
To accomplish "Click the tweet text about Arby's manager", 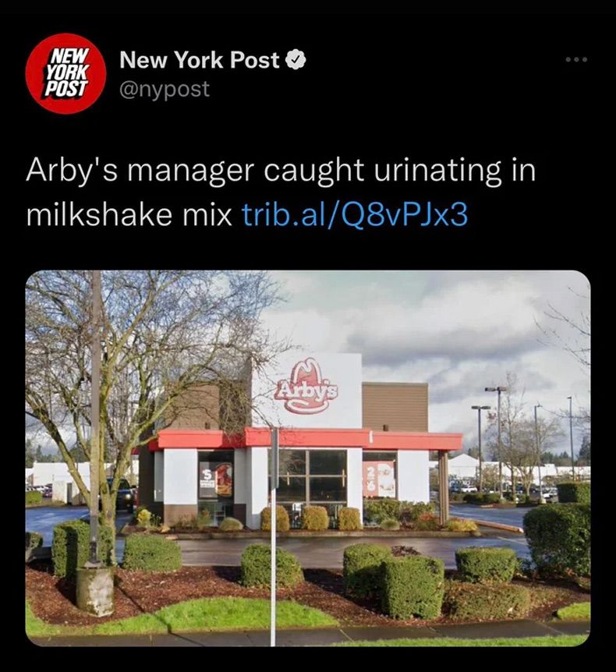I will click(x=281, y=193).
